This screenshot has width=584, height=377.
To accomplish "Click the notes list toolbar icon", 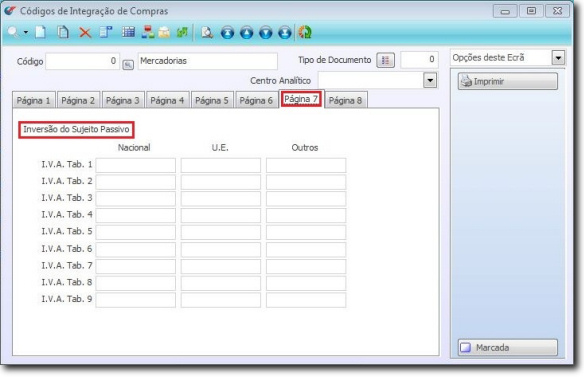I will pyautogui.click(x=107, y=32).
